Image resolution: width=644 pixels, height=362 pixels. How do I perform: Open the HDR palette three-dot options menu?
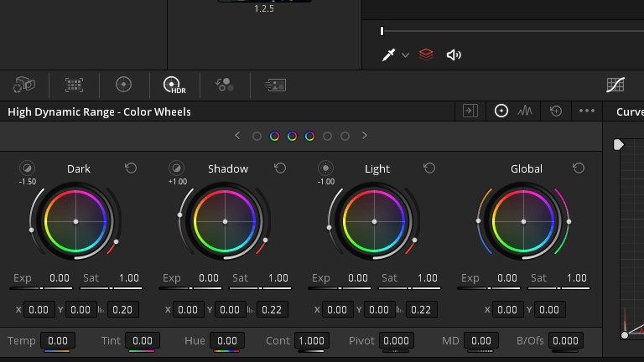click(x=586, y=111)
